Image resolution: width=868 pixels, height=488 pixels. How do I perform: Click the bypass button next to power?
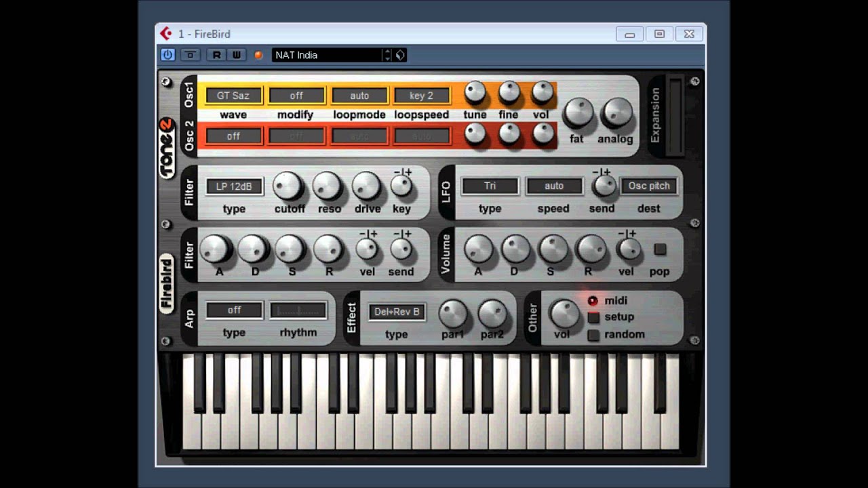coord(191,55)
